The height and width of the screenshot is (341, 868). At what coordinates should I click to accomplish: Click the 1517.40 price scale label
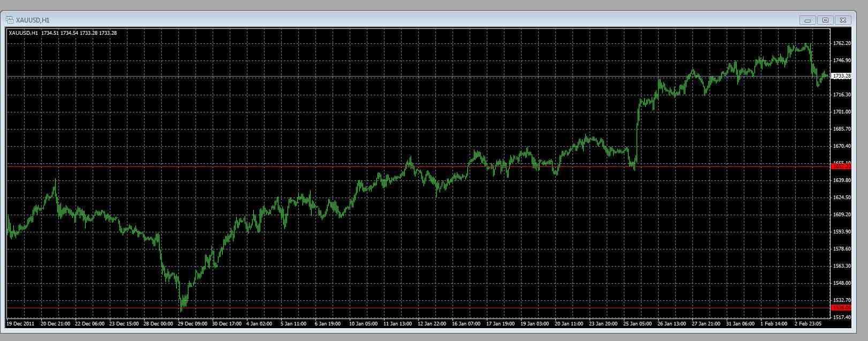(842, 317)
